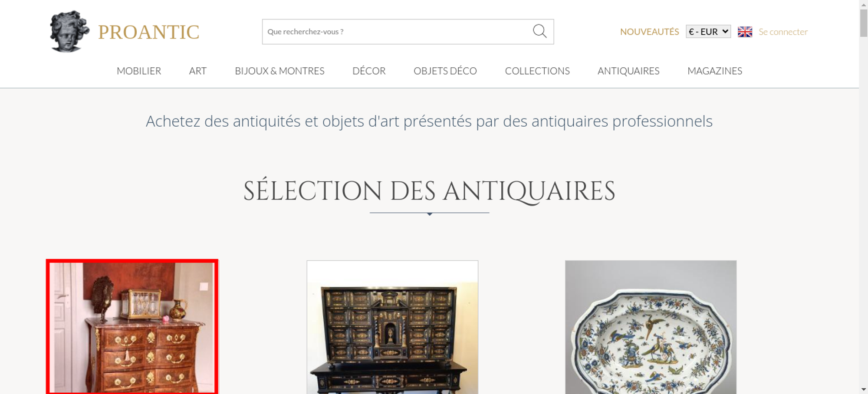Click the Proantic cherub head logo
The width and height of the screenshot is (868, 394).
click(x=69, y=32)
